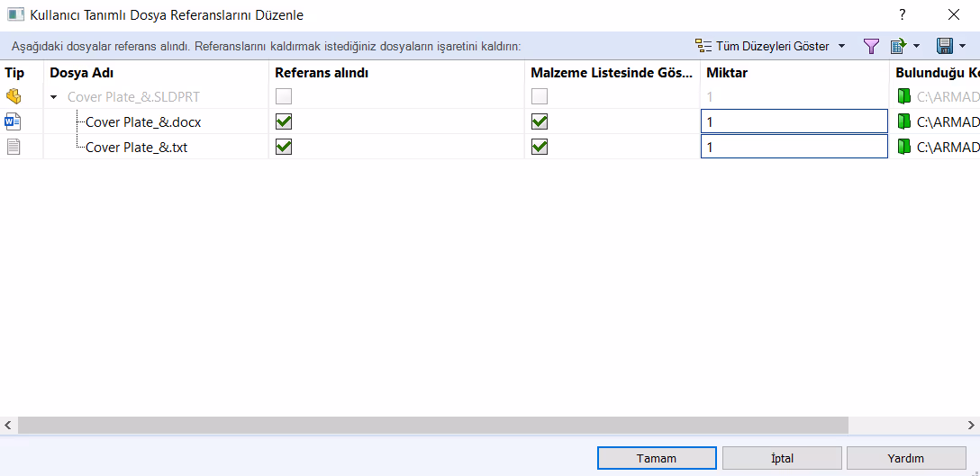
Task: Click Malzeme Listesinde Gös... column header
Action: click(x=612, y=73)
